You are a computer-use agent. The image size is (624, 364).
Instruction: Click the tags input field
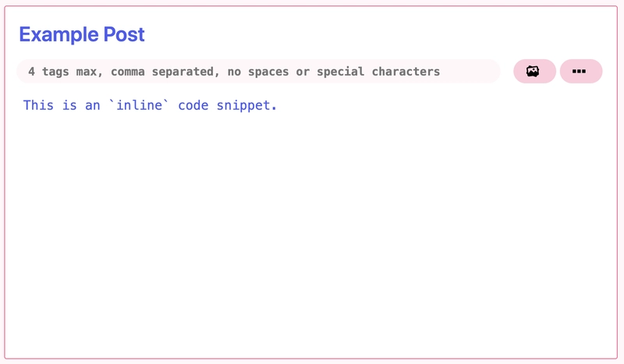pos(258,71)
